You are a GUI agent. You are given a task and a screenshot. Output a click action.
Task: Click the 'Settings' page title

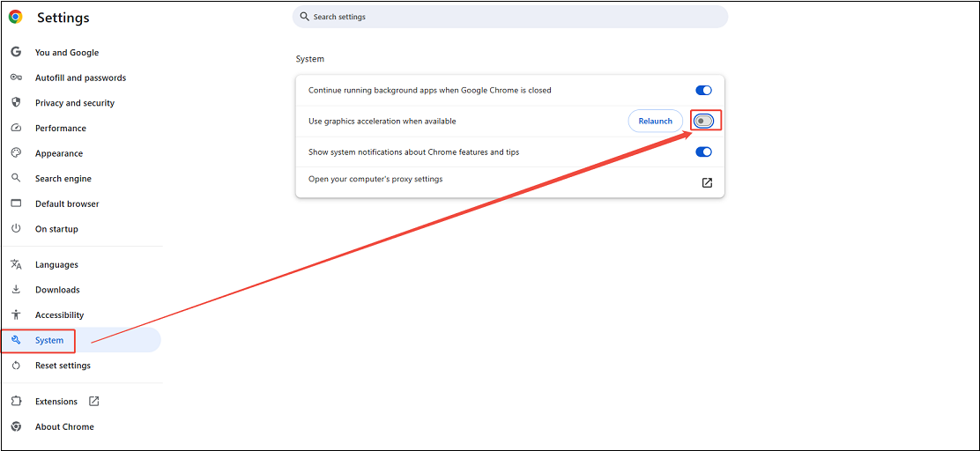point(63,18)
